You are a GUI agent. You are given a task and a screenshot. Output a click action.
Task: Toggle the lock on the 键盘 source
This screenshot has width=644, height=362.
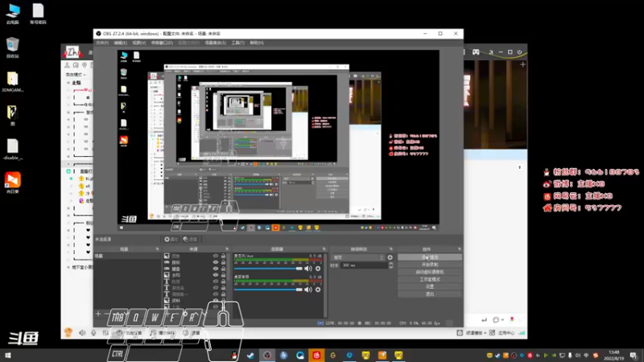coord(224,269)
